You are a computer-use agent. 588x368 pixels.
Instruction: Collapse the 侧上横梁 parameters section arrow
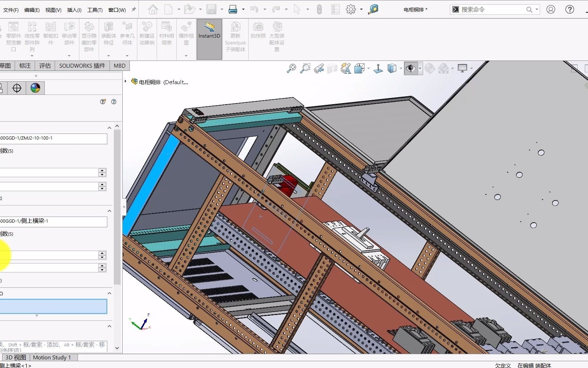109,210
